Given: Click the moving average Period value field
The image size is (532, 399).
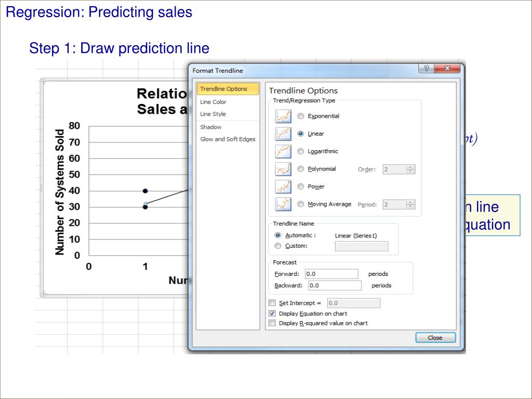Looking at the screenshot, I should point(394,204).
